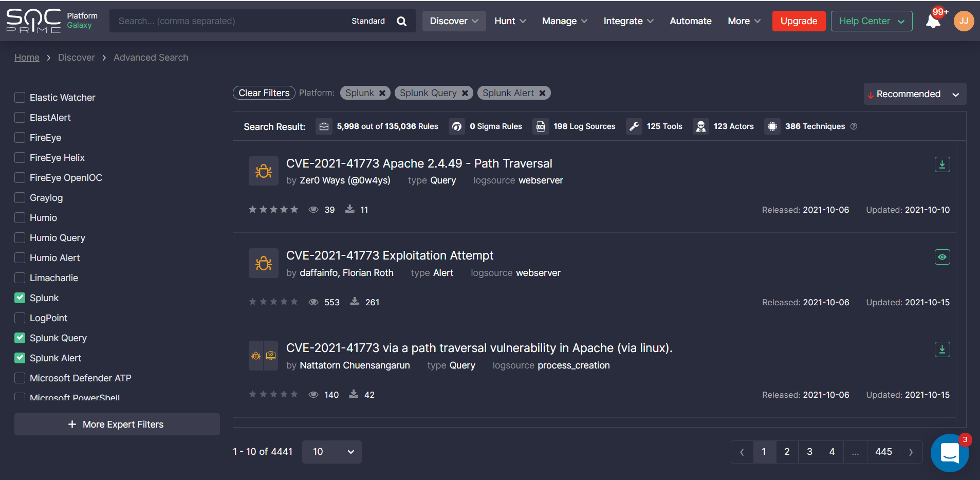Screen dimensions: 980x480
Task: Download the CVE-2021-41773 Path Traversal rule
Action: 942,164
